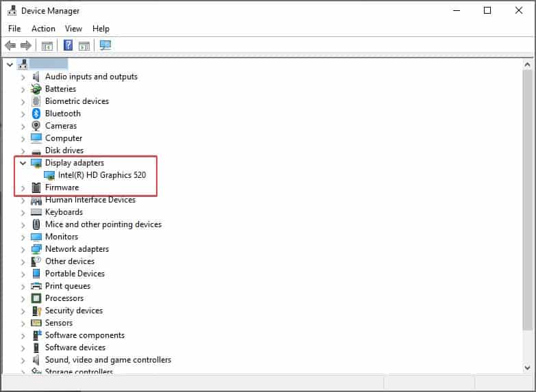The height and width of the screenshot is (392, 536).
Task: Open the View menu
Action: click(x=73, y=29)
